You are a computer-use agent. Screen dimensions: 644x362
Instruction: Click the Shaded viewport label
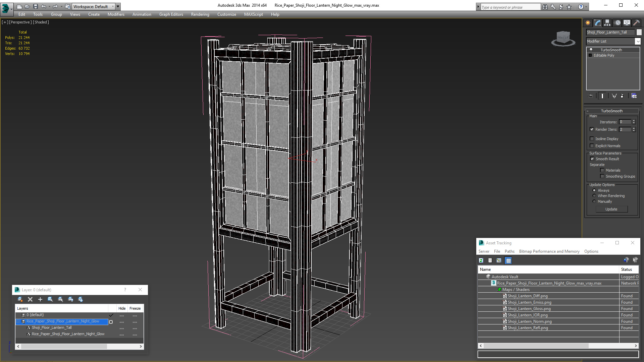(x=41, y=22)
